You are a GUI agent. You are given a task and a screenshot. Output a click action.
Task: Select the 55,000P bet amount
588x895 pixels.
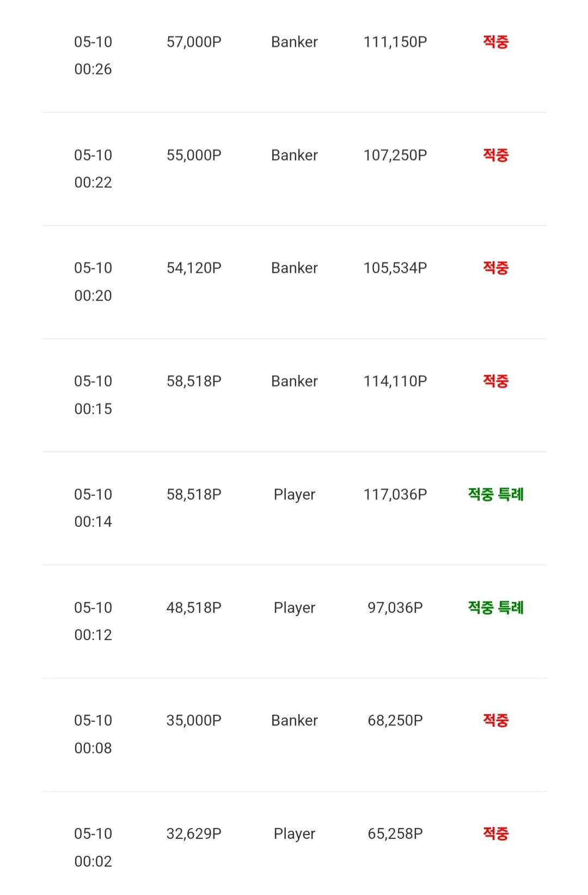point(194,155)
